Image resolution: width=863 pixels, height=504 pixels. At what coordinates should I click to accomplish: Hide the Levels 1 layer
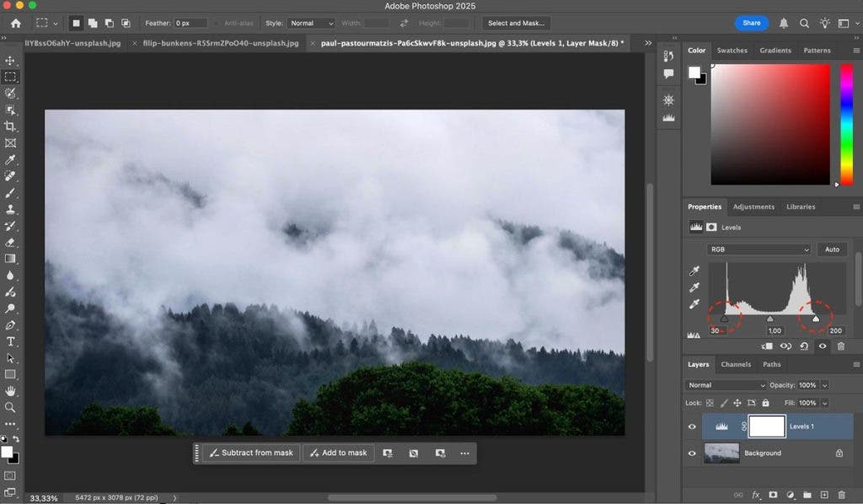pos(692,426)
